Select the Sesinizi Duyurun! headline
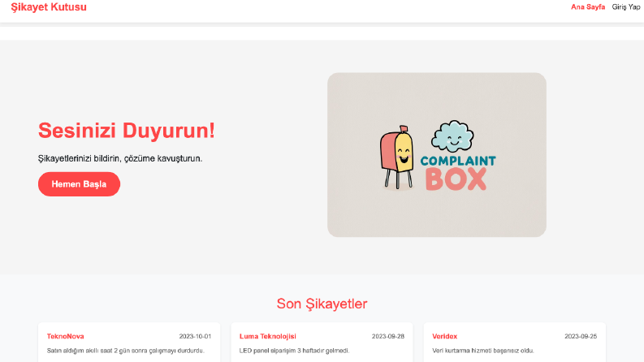This screenshot has height=362, width=644. pyautogui.click(x=127, y=131)
